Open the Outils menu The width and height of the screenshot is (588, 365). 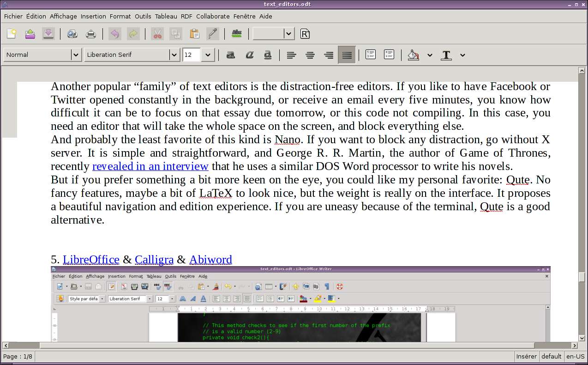coord(143,16)
